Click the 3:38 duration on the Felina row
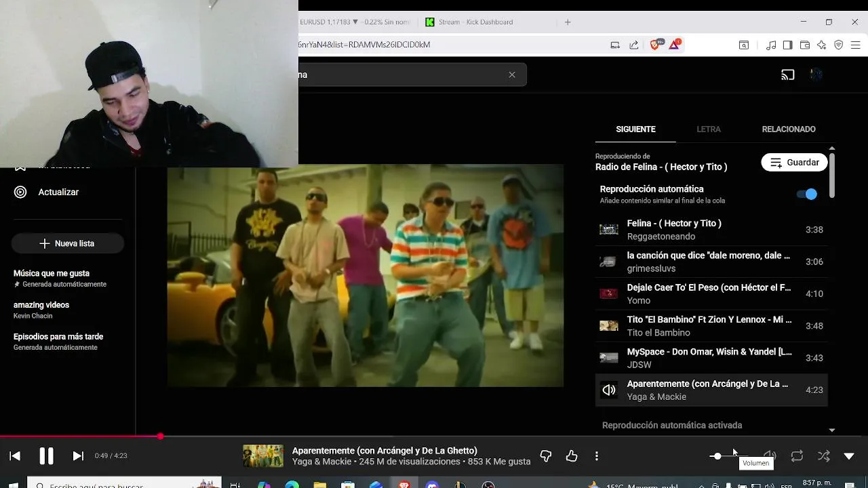Screen dimensions: 868x488 pos(814,230)
